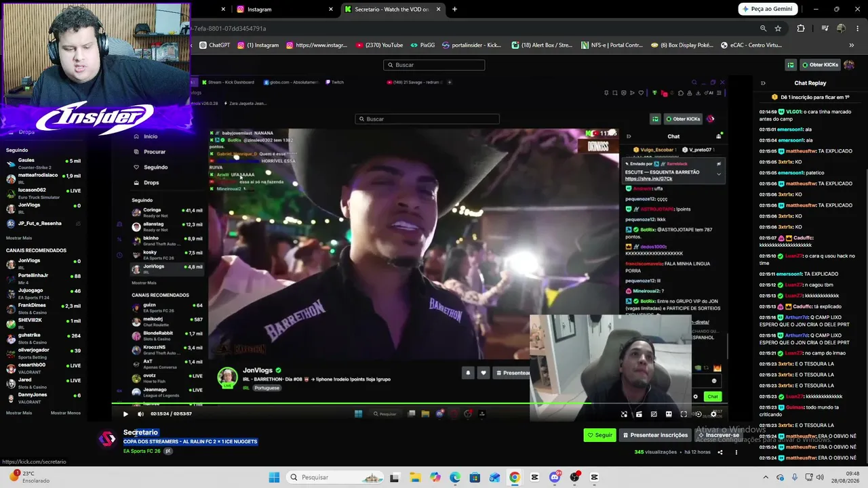This screenshot has height=488, width=868.
Task: Open the EA Sports FC 26 category link
Action: pos(142,451)
